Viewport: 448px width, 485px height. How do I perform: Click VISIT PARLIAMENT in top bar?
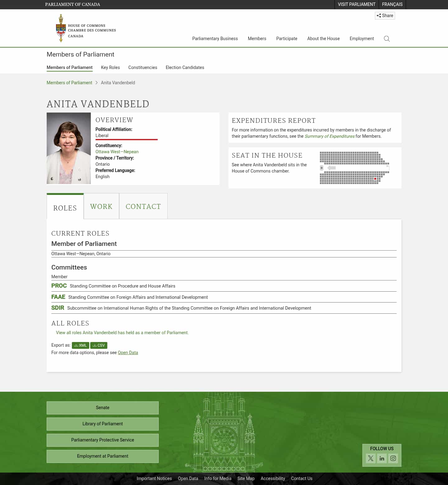click(357, 4)
